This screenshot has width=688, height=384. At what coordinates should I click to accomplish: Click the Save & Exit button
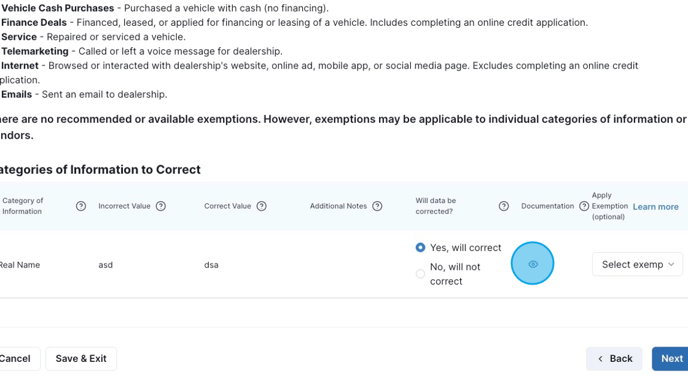coord(81,359)
